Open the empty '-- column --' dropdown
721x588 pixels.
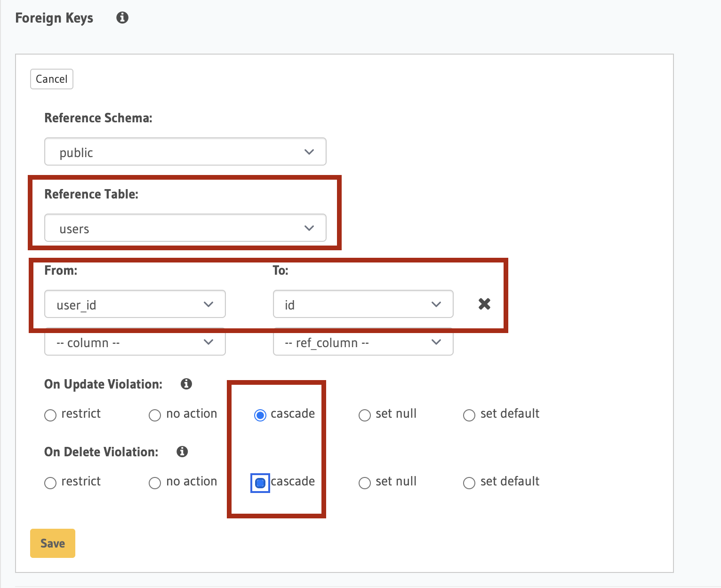coord(135,342)
